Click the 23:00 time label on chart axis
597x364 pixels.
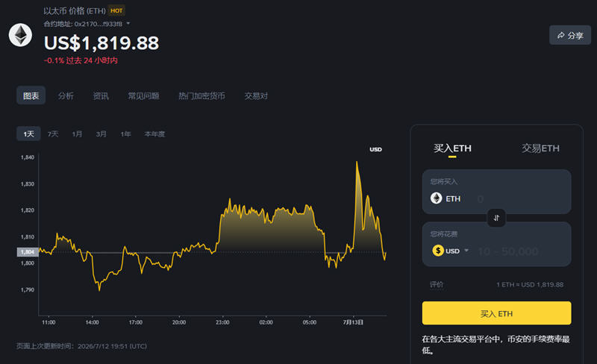coord(222,322)
